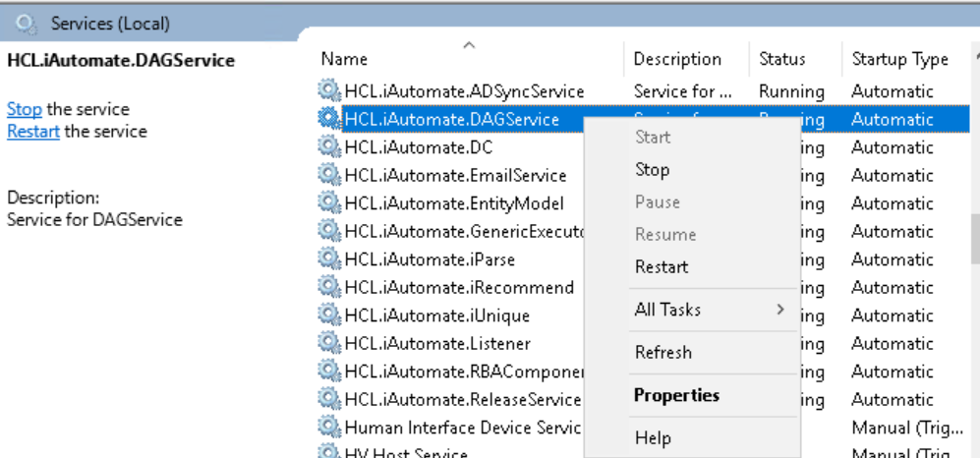Screen dimensions: 980x458
Task: Click the gear icon beside HCL.iAutomate.DC
Action: tap(328, 147)
